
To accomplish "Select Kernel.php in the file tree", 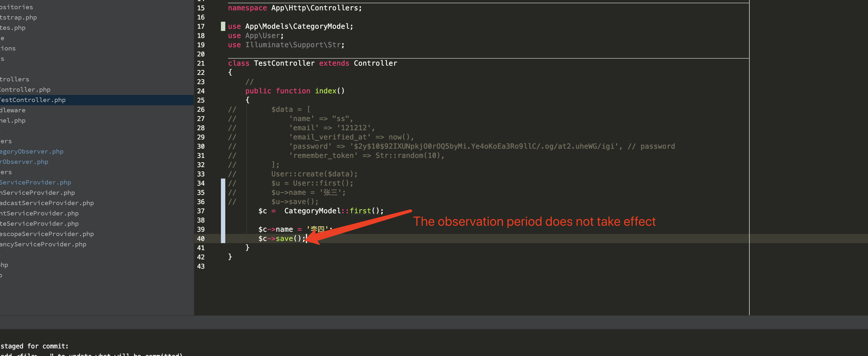I will coord(13,120).
